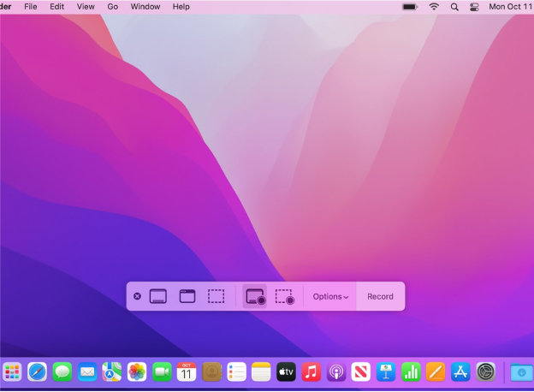Open the View menu
The image size is (534, 392).
tap(86, 7)
